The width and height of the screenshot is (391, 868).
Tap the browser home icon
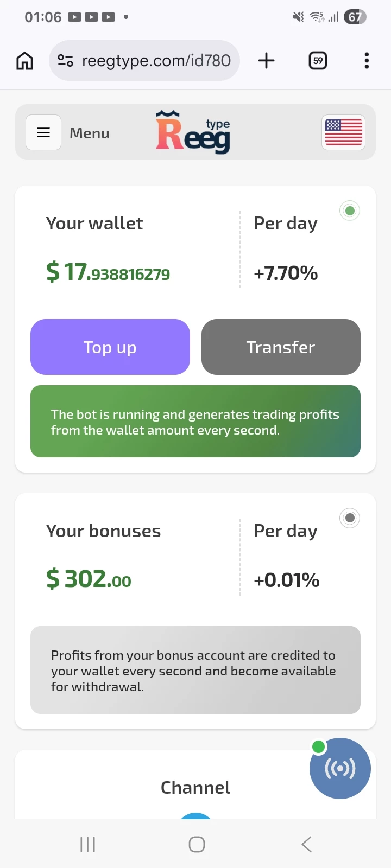(24, 61)
